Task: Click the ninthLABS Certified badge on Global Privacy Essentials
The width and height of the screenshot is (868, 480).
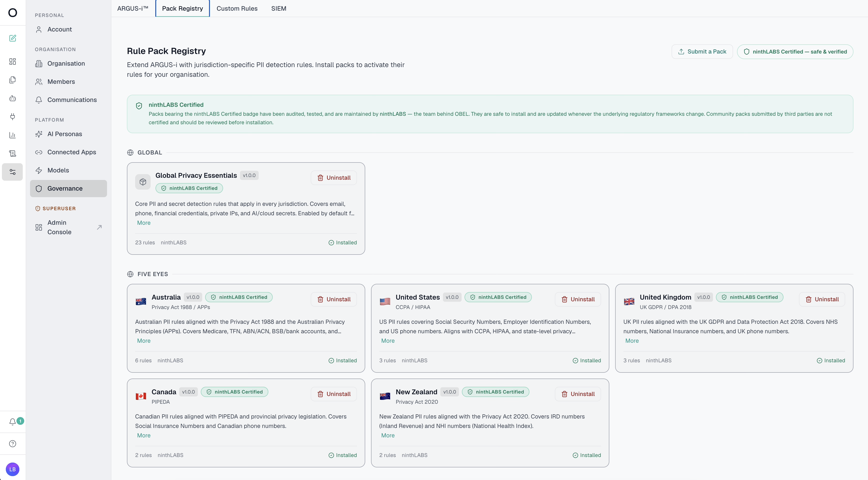Action: 189,188
